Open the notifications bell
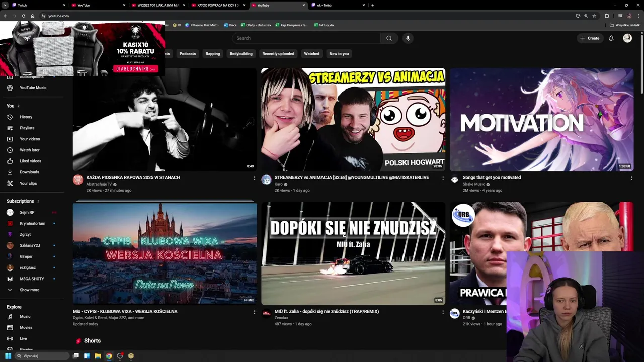 coord(611,38)
